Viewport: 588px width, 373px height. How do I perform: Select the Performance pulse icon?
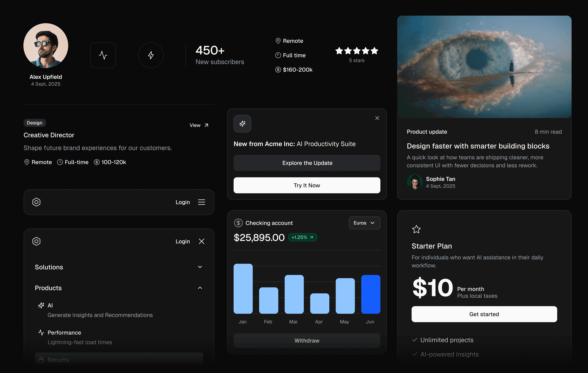coord(41,332)
